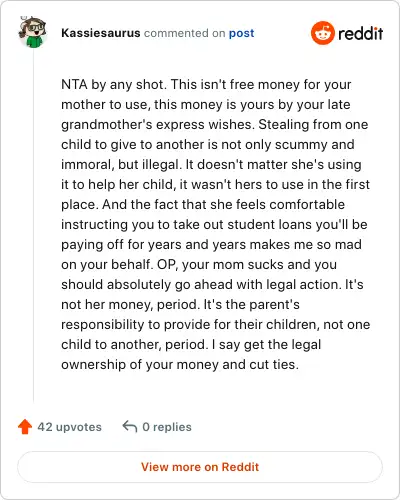Viewport: 400px width, 500px height.
Task: Click the 'reddit' wordmark text
Action: click(x=360, y=33)
